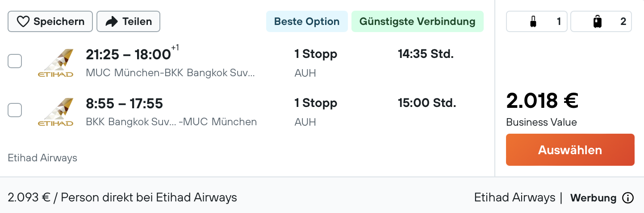The image size is (644, 213).
Task: Click the outbound 1 Stopp AUH details
Action: [315, 62]
